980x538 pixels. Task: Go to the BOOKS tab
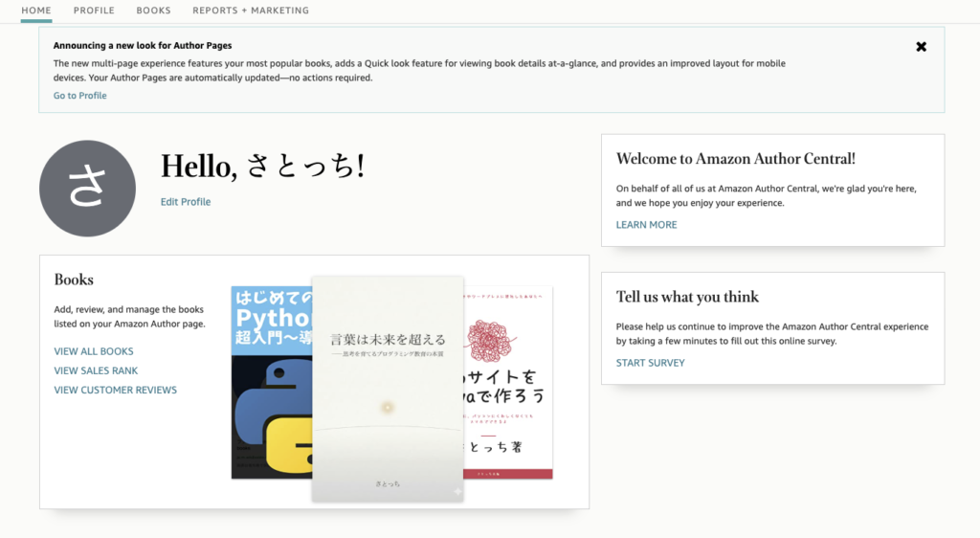[x=153, y=11]
